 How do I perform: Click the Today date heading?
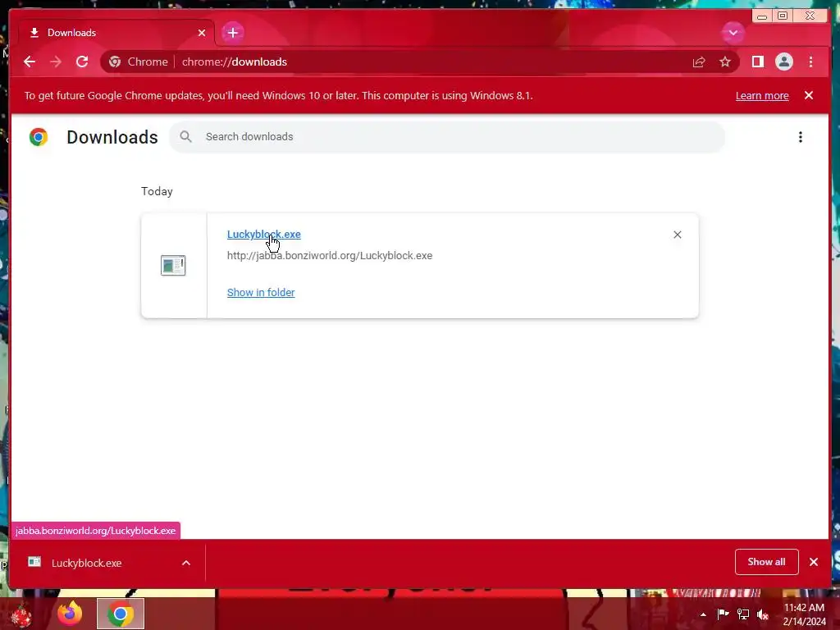157,191
